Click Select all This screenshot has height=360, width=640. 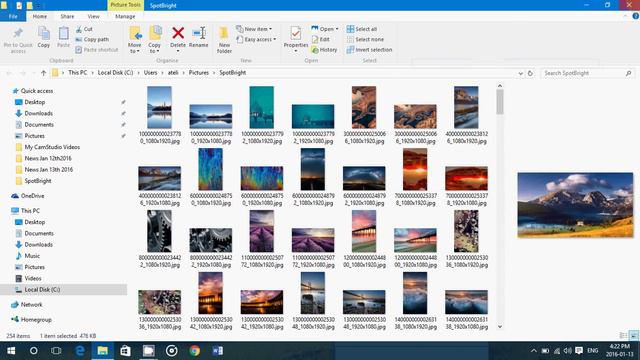362,29
